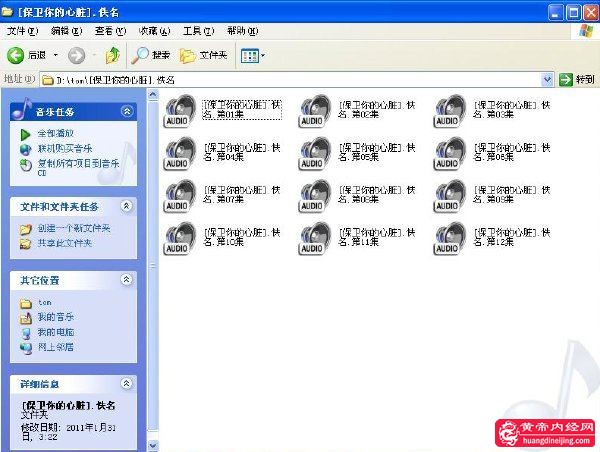The image size is (600, 452).
Task: Select audio file icon 第10集
Action: pyautogui.click(x=180, y=238)
